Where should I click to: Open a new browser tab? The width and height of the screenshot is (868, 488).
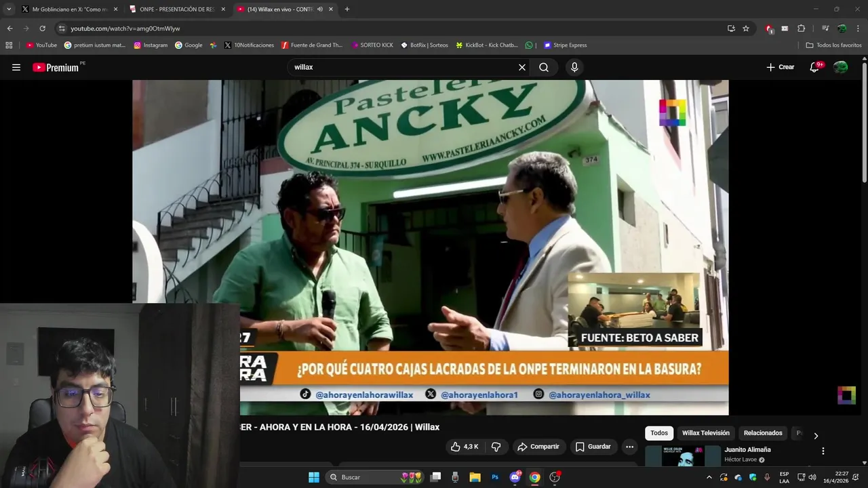(347, 9)
